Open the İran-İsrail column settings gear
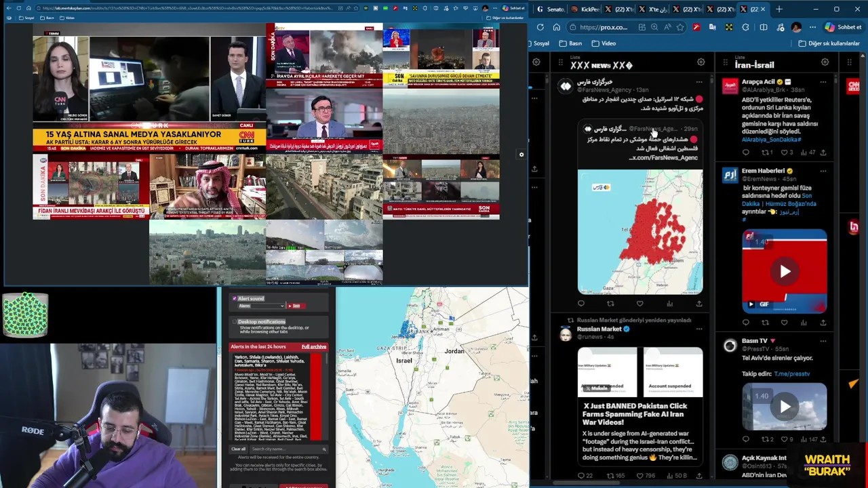The height and width of the screenshot is (488, 868). [x=825, y=62]
